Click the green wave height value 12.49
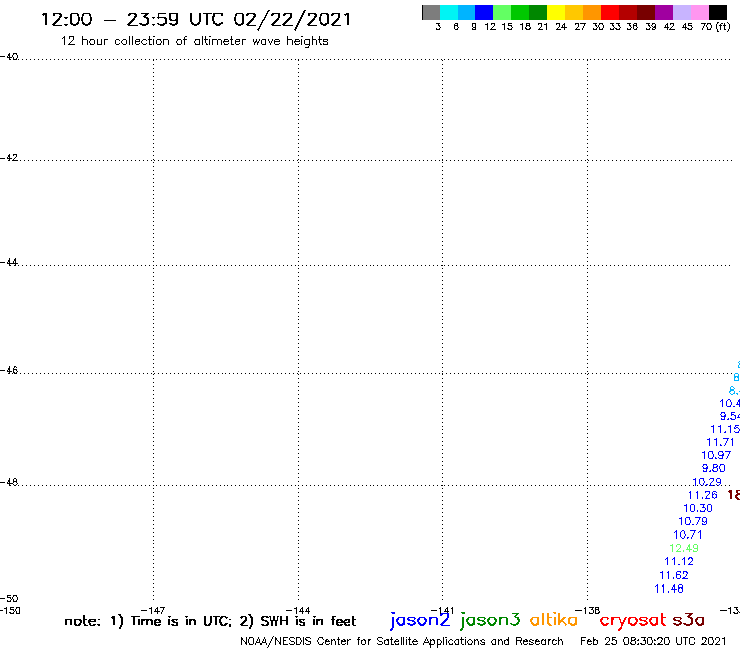Viewport: 740px width, 650px height. tap(684, 548)
